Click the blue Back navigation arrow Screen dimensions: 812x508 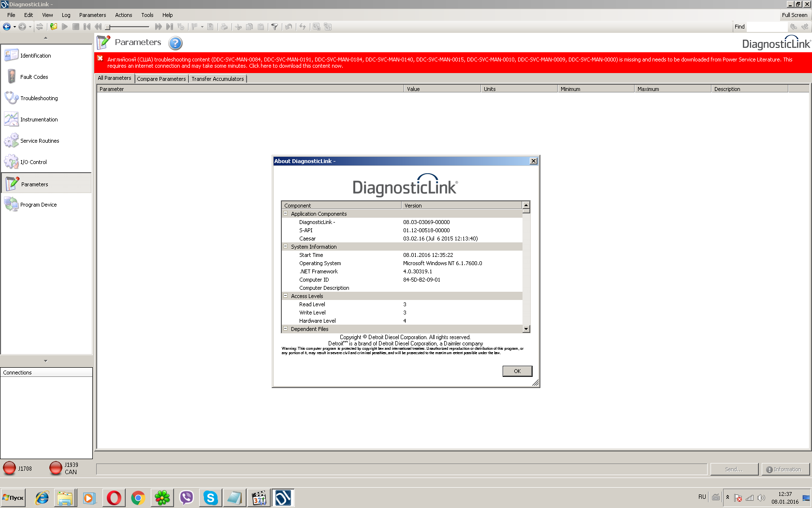point(7,27)
